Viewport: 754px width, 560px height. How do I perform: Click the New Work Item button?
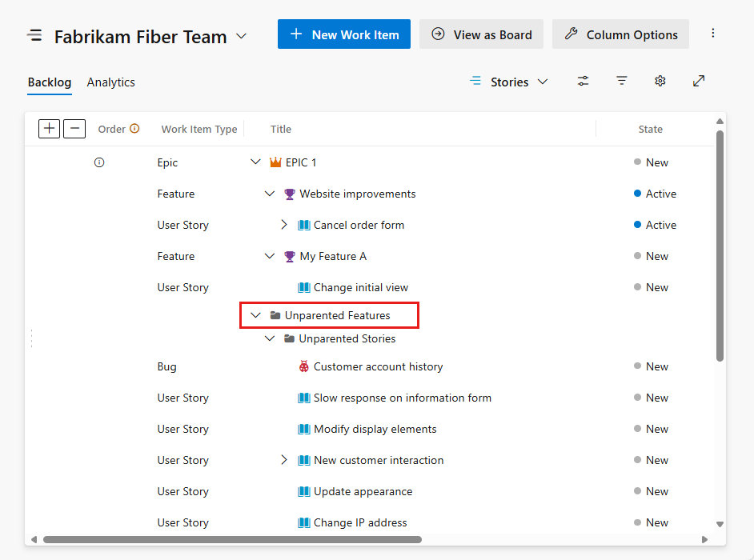(x=343, y=34)
